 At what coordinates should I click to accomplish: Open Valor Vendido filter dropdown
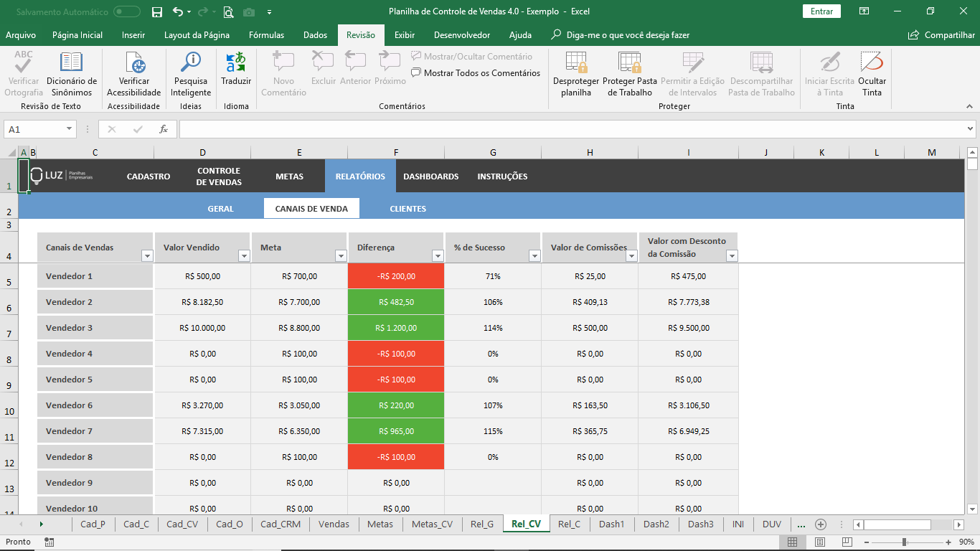[244, 255]
